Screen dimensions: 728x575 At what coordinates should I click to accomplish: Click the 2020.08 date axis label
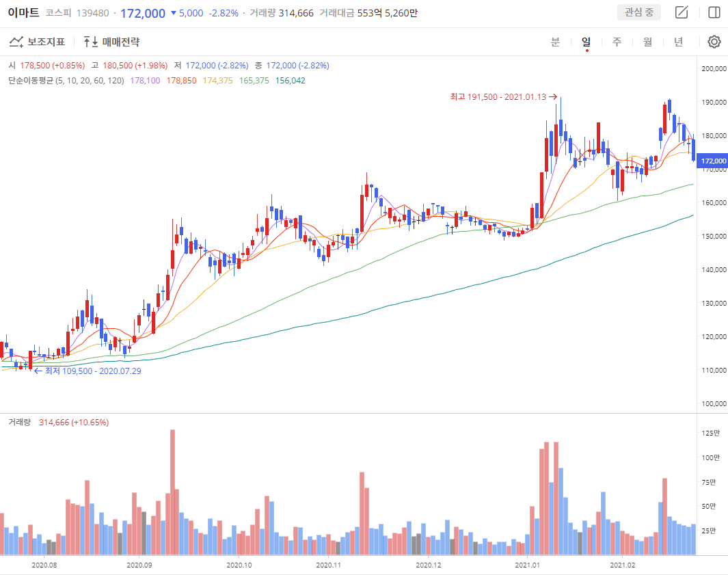coord(44,565)
